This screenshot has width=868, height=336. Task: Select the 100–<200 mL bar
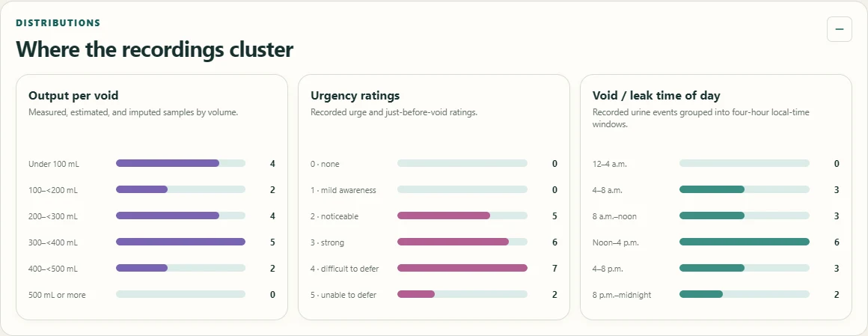click(180, 189)
